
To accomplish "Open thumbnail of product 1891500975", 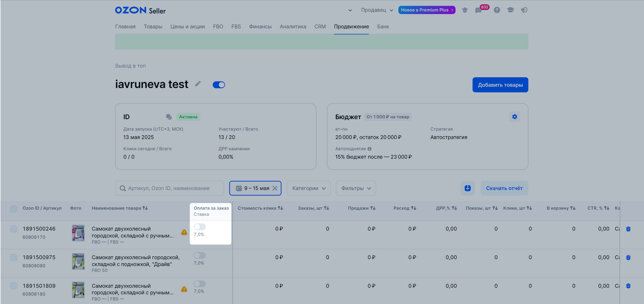I will [78, 261].
